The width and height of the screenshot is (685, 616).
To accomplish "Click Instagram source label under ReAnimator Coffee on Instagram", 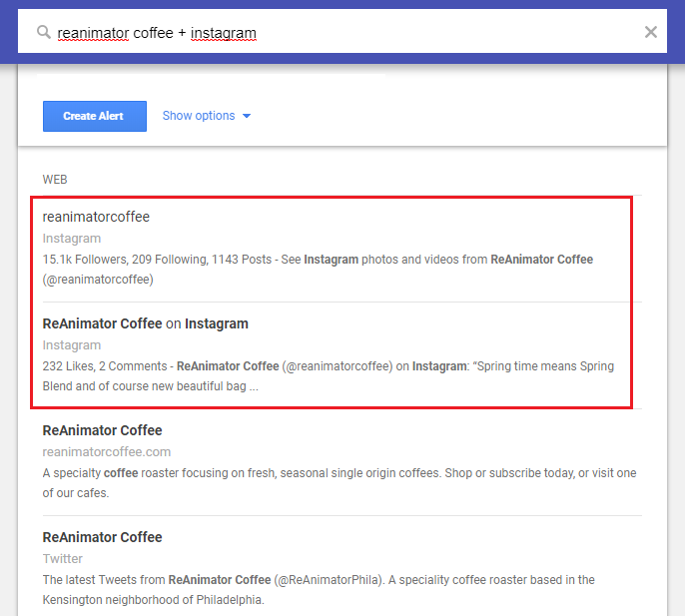I will [x=72, y=345].
